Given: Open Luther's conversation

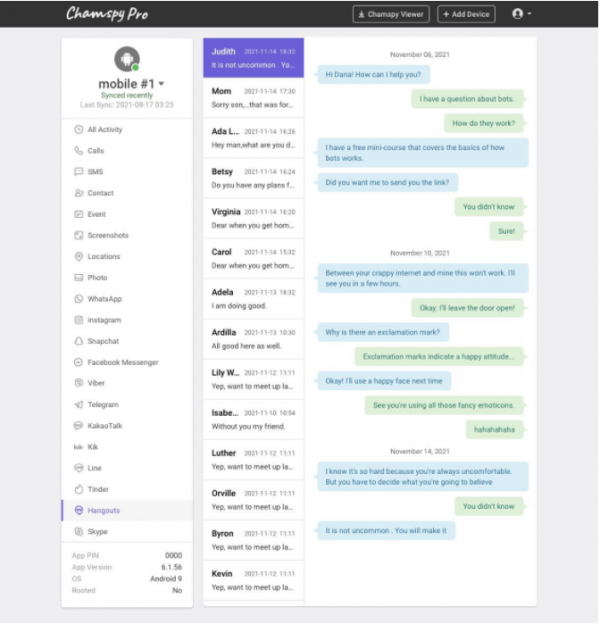Looking at the screenshot, I should pyautogui.click(x=253, y=460).
